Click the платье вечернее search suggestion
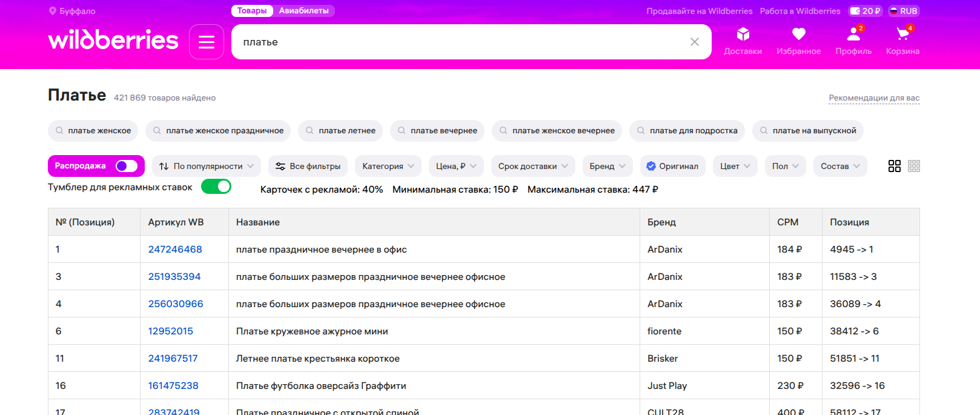 [x=437, y=131]
